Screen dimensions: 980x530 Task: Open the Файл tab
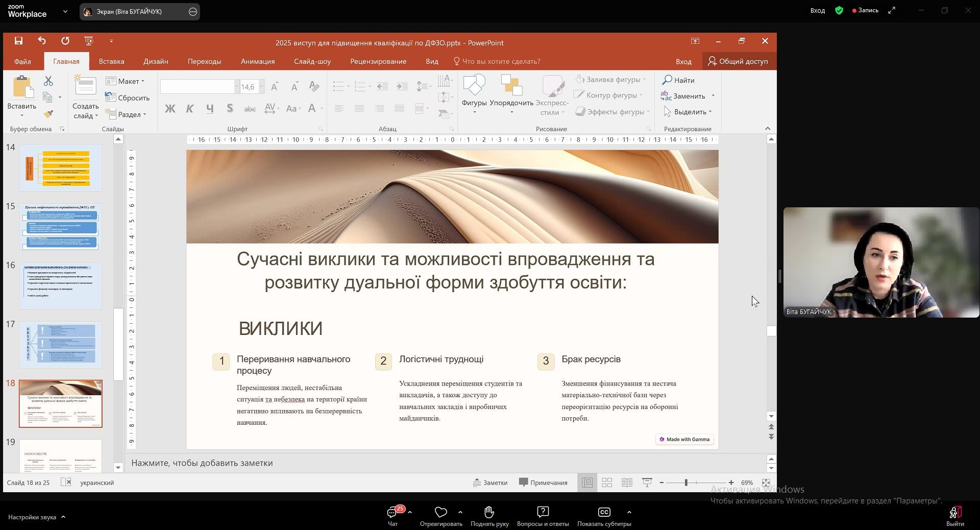22,61
